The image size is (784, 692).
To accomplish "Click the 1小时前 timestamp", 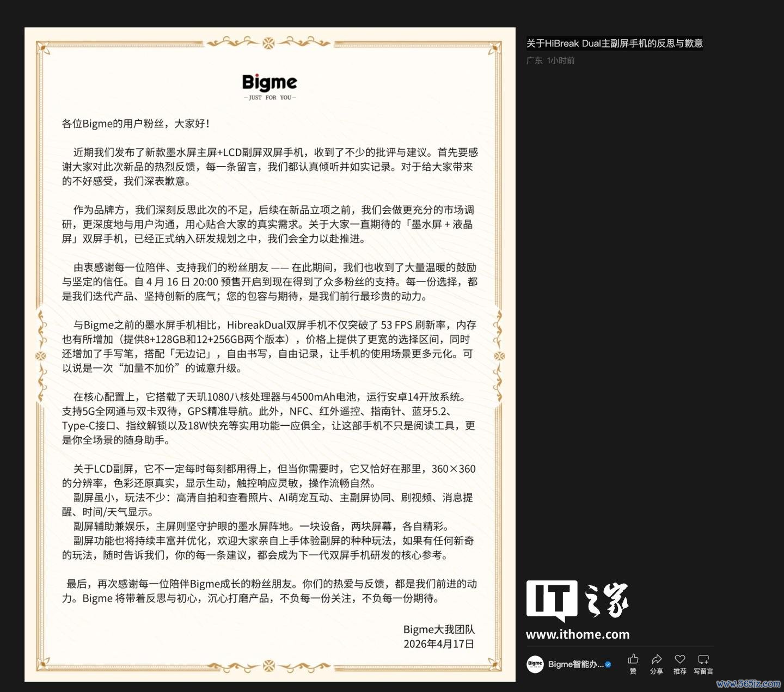I will [x=561, y=60].
